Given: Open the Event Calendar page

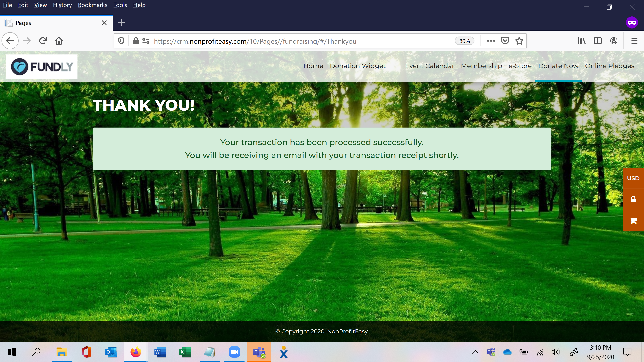Looking at the screenshot, I should pyautogui.click(x=430, y=66).
